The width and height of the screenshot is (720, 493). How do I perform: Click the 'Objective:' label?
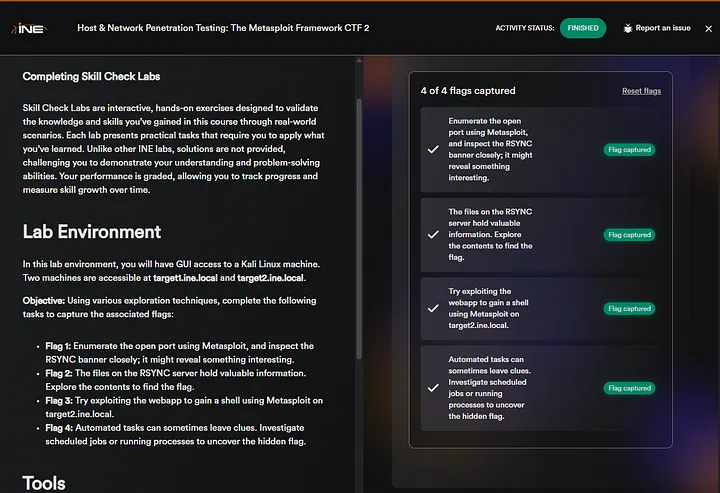pos(44,301)
